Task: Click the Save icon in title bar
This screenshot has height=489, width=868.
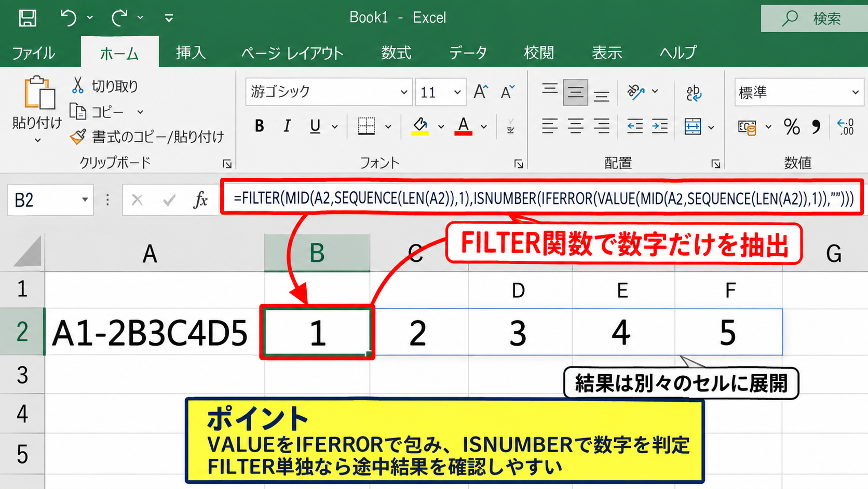Action: point(28,18)
